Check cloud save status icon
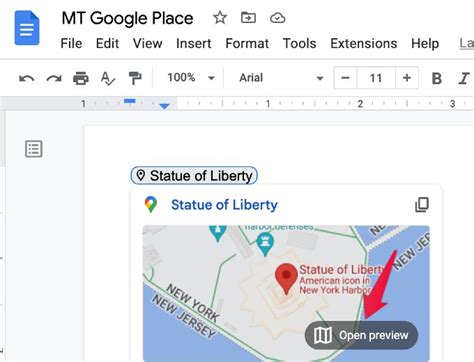This screenshot has height=362, width=474. (x=277, y=18)
